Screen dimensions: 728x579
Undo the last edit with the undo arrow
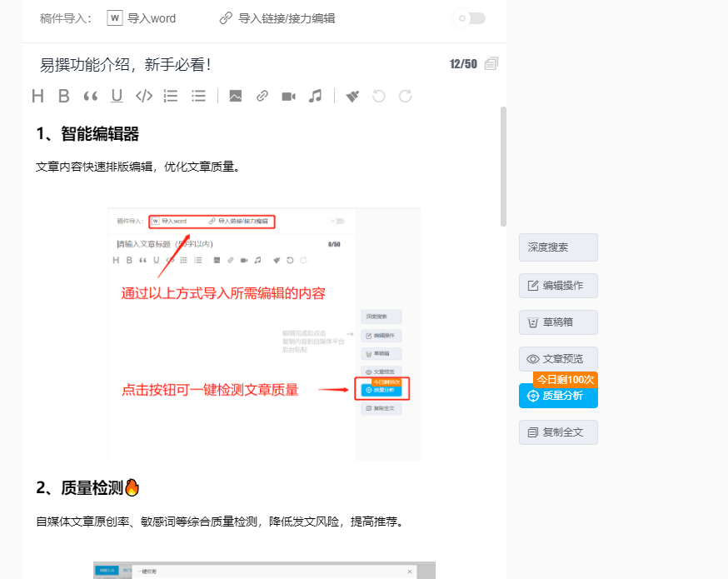click(x=377, y=96)
